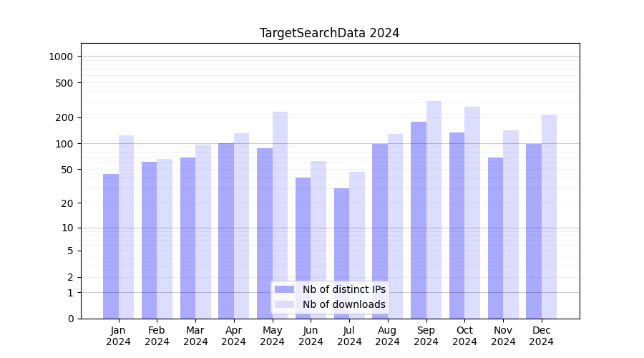Select the "Nb of downloads" legend text
Image resolution: width=644 pixels, height=358 pixels.
tap(343, 304)
